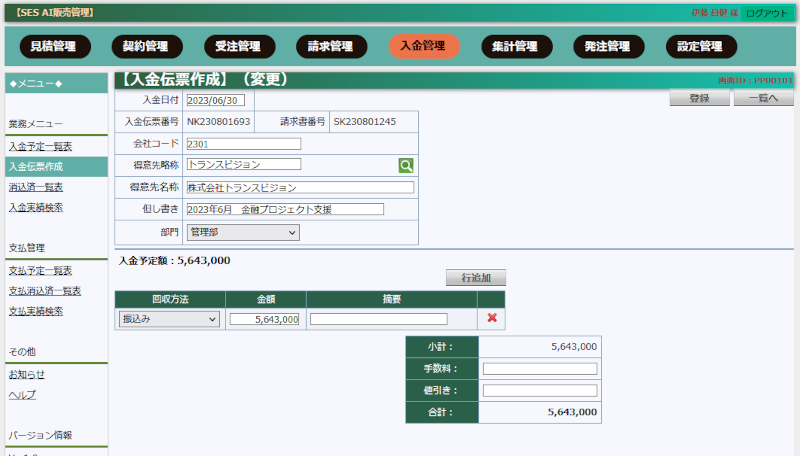Viewport: 800px width, 456px height.
Task: Click the 入金日付 date field
Action: (x=216, y=100)
